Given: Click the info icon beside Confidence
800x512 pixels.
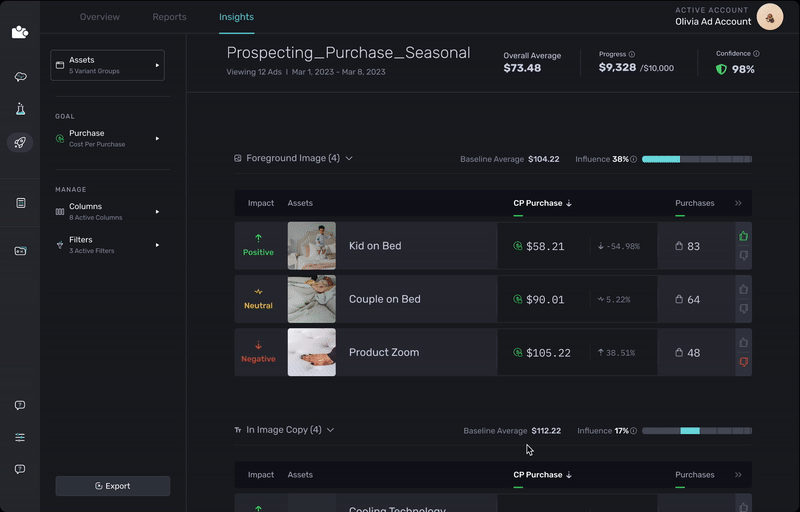Looking at the screenshot, I should click(x=756, y=54).
